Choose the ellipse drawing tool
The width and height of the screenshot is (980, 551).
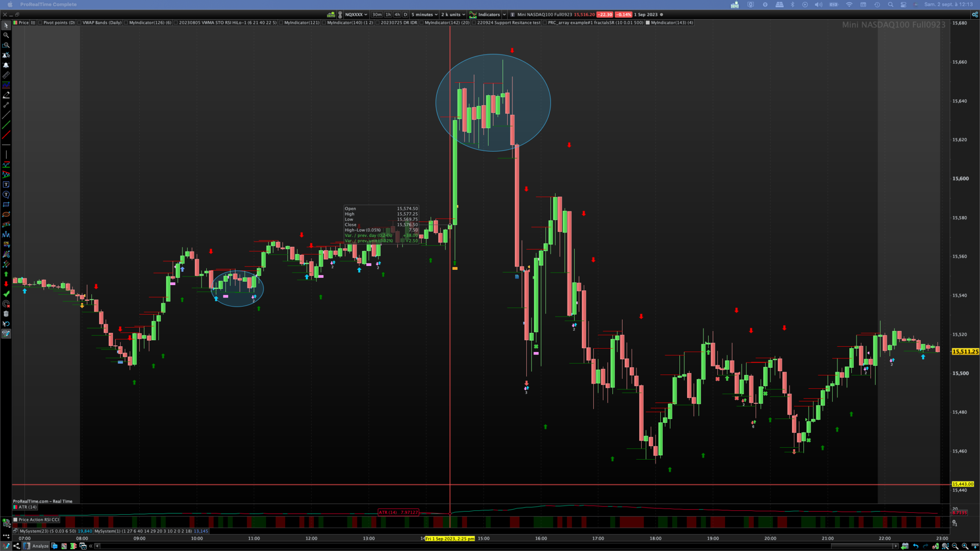pos(6,214)
